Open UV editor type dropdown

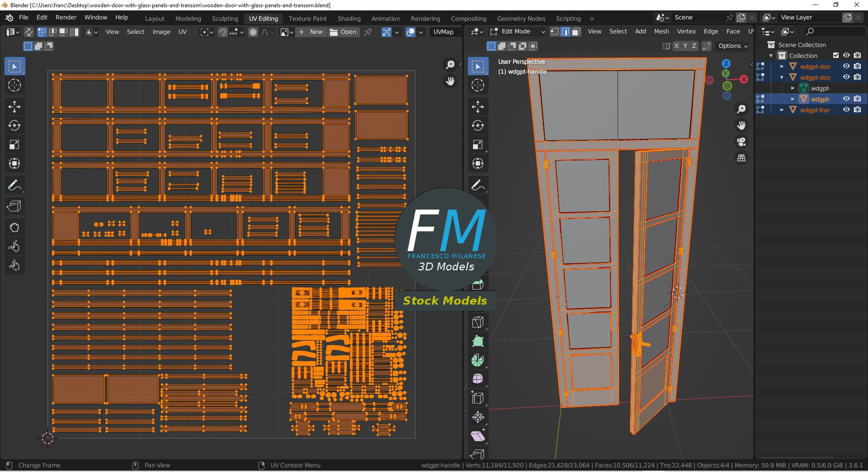point(12,32)
